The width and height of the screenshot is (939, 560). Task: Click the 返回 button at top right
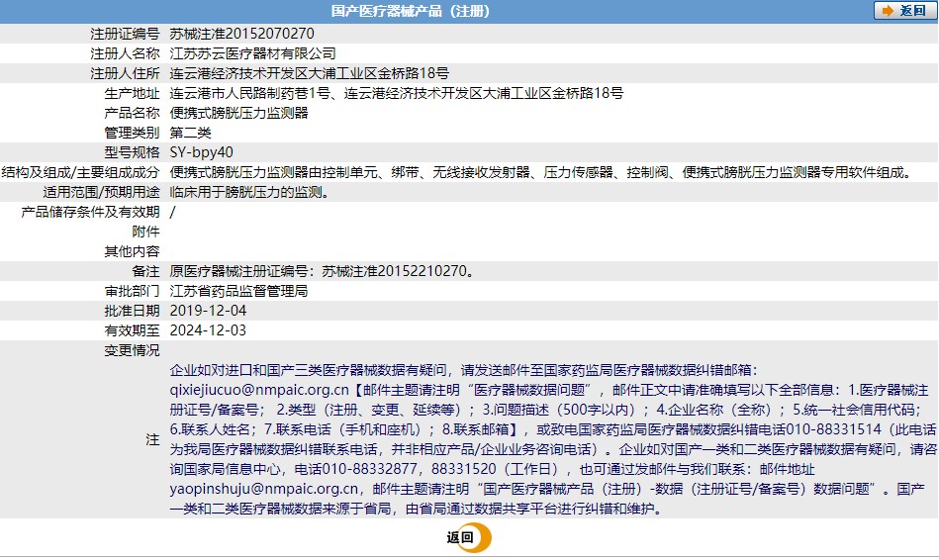point(904,11)
